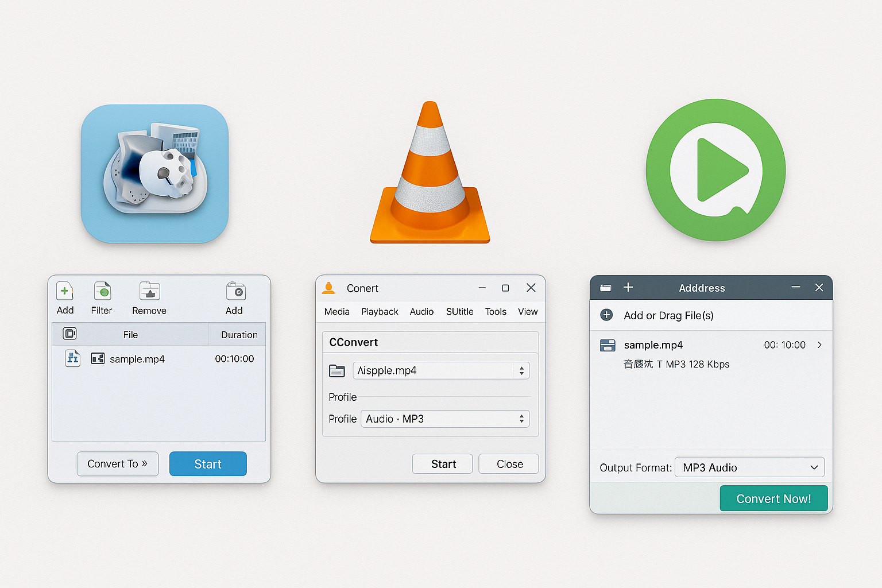
Task: Click the circled plus icon for Add or Drag
Action: 606,315
